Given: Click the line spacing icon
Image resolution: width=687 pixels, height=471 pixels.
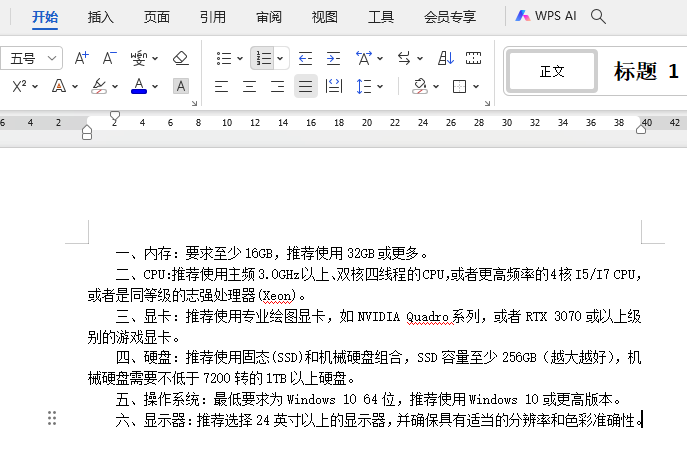Looking at the screenshot, I should 364,86.
